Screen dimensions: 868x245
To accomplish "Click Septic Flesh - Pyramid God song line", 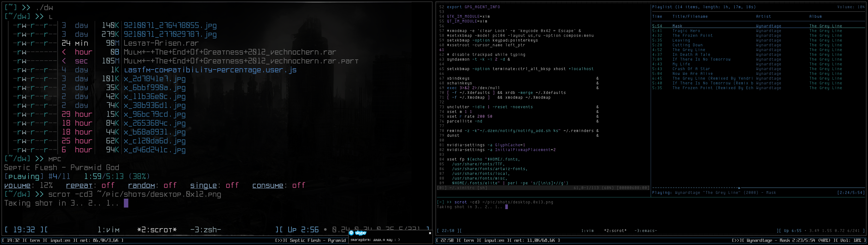I will [62, 167].
